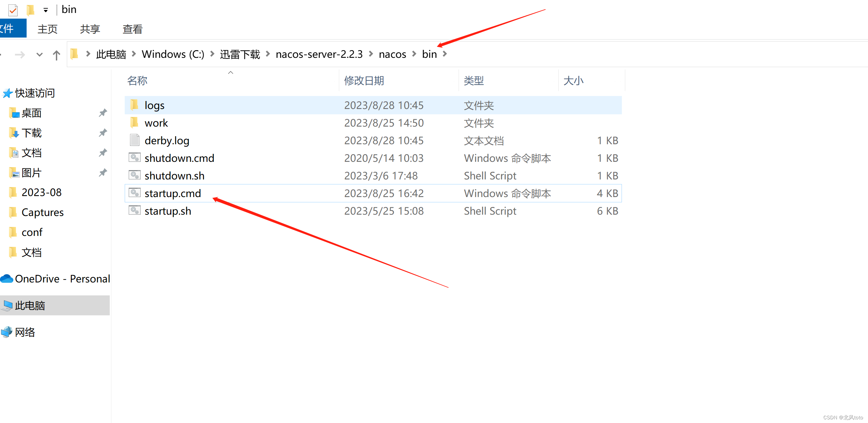Expand the chevron before 此电脑 in address bar
This screenshot has height=423, width=868.
point(88,54)
